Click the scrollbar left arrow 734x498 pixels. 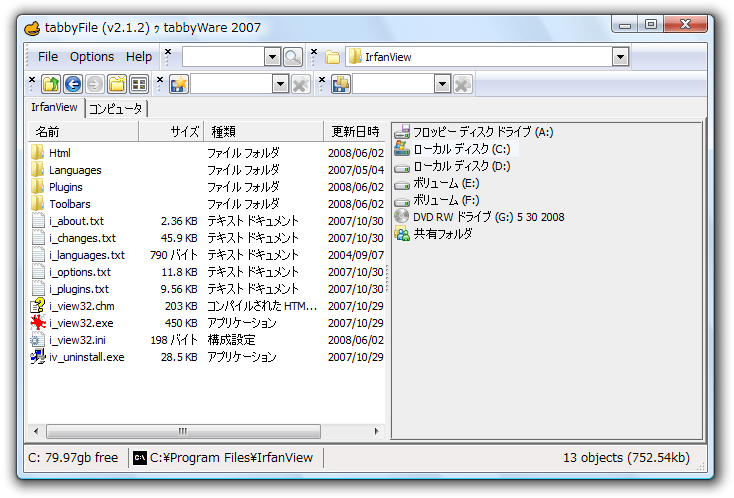(x=36, y=431)
